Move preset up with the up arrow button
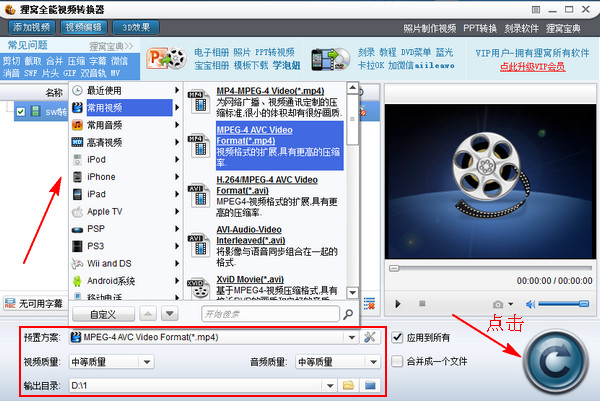Viewport: 600px width, 401px height. coord(148,315)
